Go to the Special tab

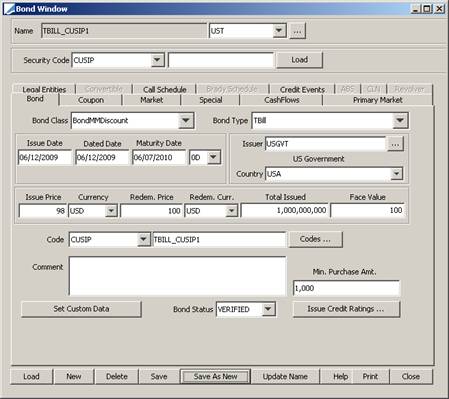tap(211, 100)
